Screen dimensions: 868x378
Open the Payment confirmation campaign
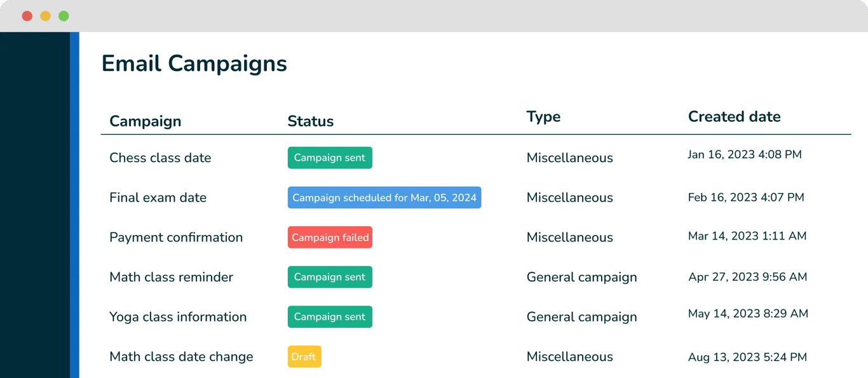[176, 237]
